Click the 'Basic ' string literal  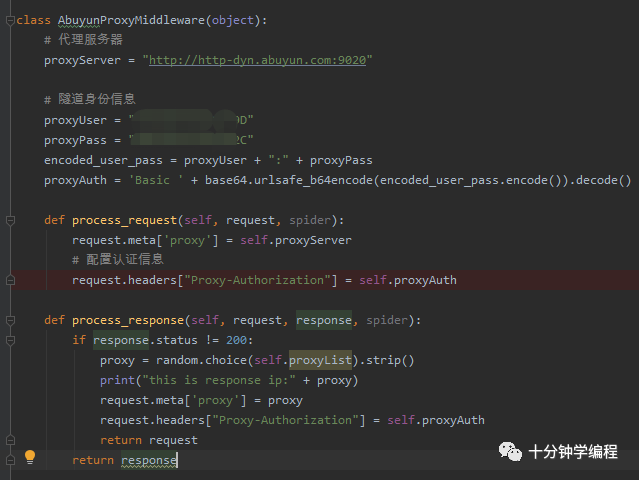156,180
